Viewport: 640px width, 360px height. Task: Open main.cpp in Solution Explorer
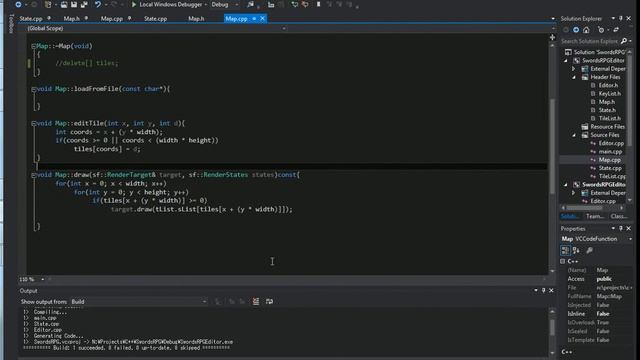(x=610, y=151)
